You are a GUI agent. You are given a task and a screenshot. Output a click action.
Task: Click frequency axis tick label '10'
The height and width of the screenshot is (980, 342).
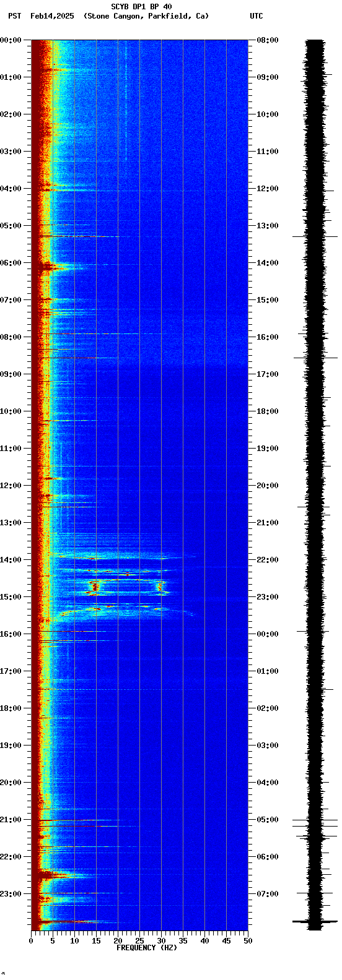click(74, 941)
